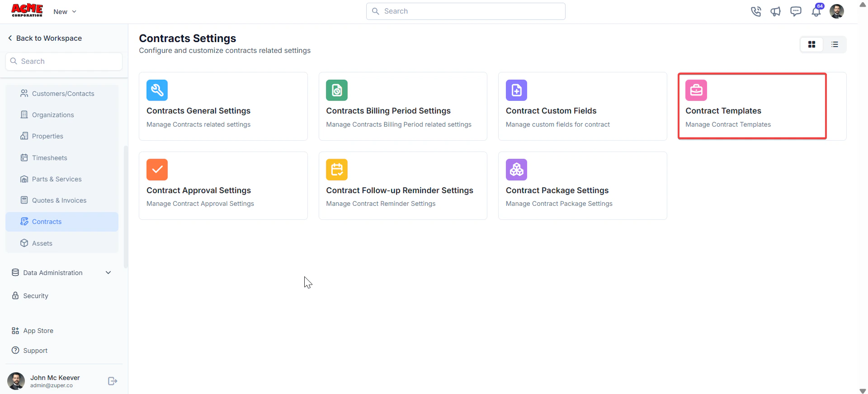Screen dimensions: 868x394
Task: Click the Organizations building icon
Action: [24, 114]
